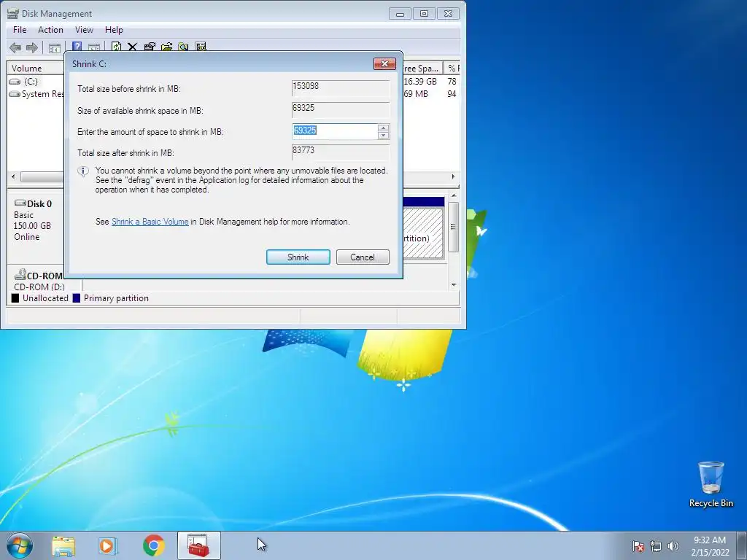Click the 69 MB free space cell
Image resolution: width=747 pixels, height=560 pixels.
click(x=416, y=94)
